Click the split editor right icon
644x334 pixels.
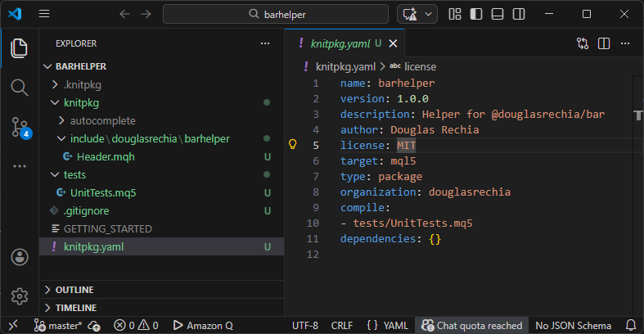[605, 43]
